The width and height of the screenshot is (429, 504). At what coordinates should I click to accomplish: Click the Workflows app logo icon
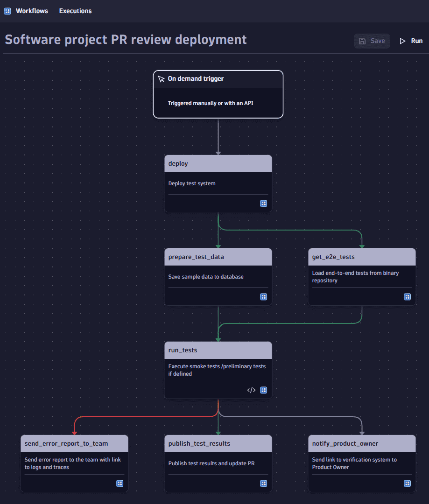[x=7, y=11]
